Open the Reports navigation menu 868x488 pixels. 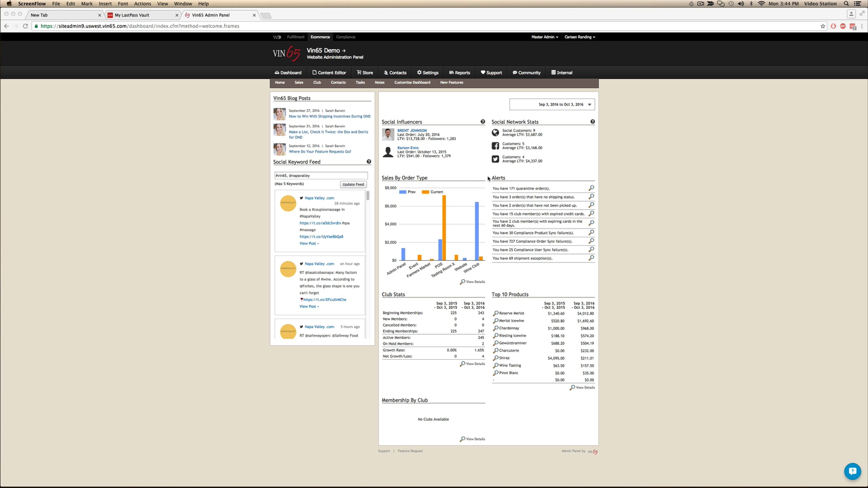click(460, 73)
